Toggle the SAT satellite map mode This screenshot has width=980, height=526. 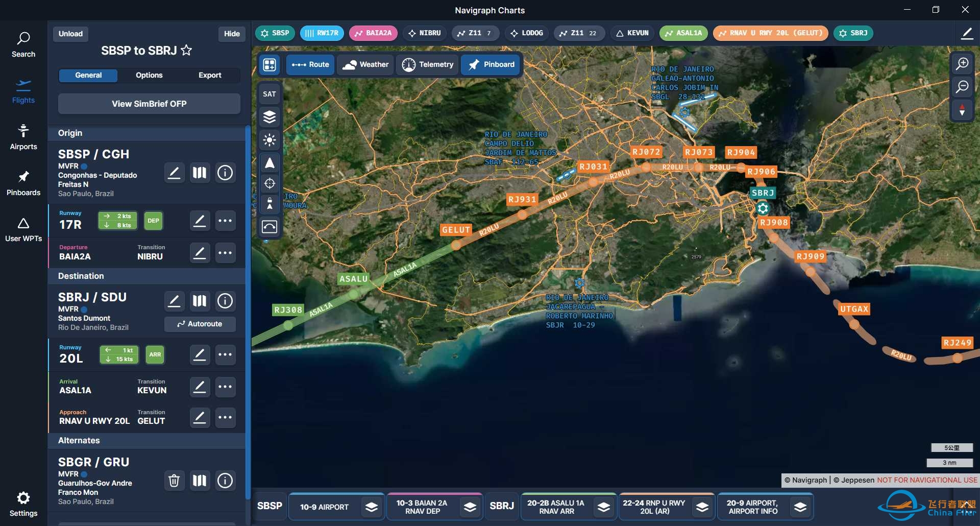269,94
